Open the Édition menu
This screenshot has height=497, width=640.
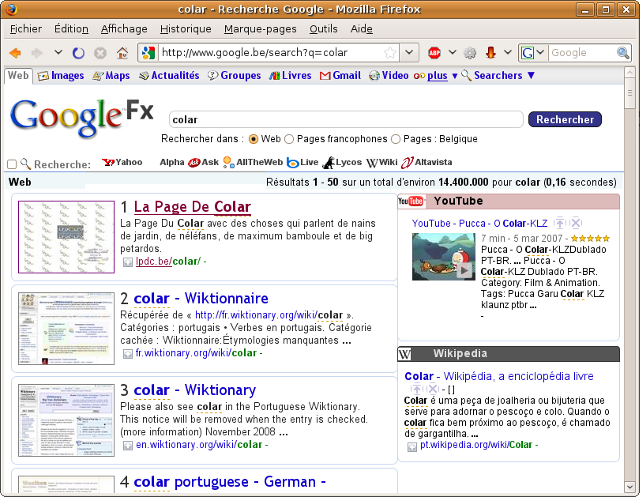tap(71, 29)
